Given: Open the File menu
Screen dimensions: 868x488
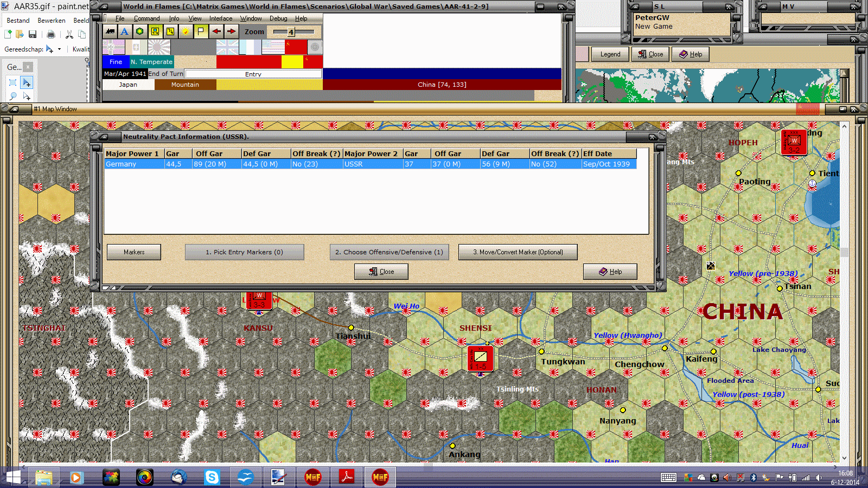Looking at the screenshot, I should point(120,18).
